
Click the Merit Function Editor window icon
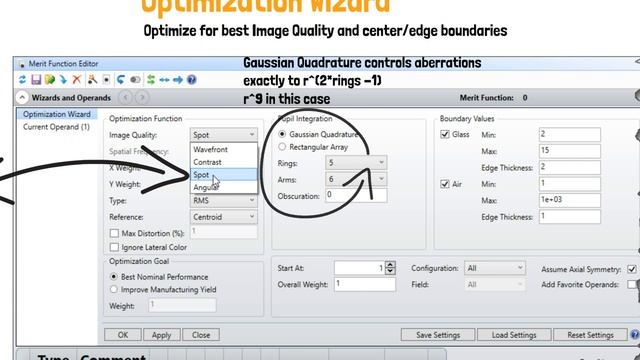22,64
